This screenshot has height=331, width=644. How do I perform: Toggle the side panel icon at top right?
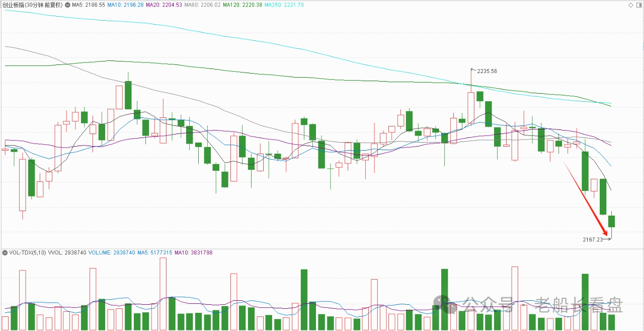(639, 5)
